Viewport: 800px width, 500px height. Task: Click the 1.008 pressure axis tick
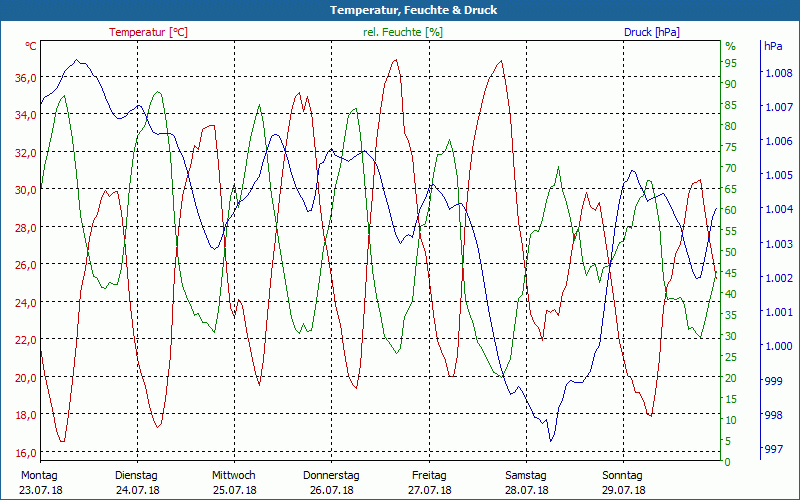[x=778, y=73]
